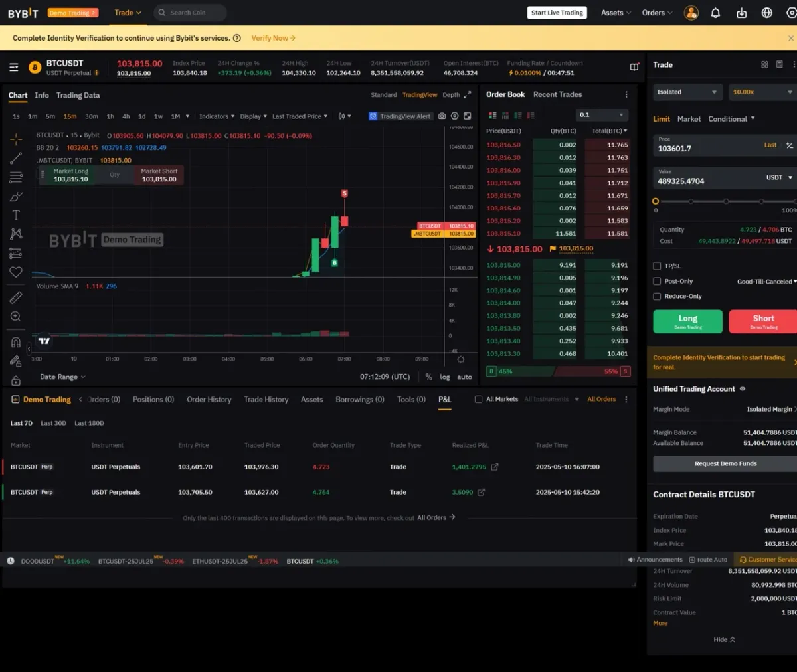Image resolution: width=797 pixels, height=672 pixels.
Task: Open the user profile avatar
Action: click(x=691, y=13)
